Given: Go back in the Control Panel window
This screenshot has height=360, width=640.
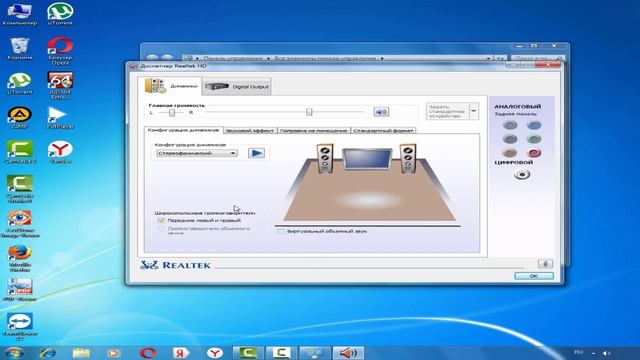Looking at the screenshot, I should 152,58.
